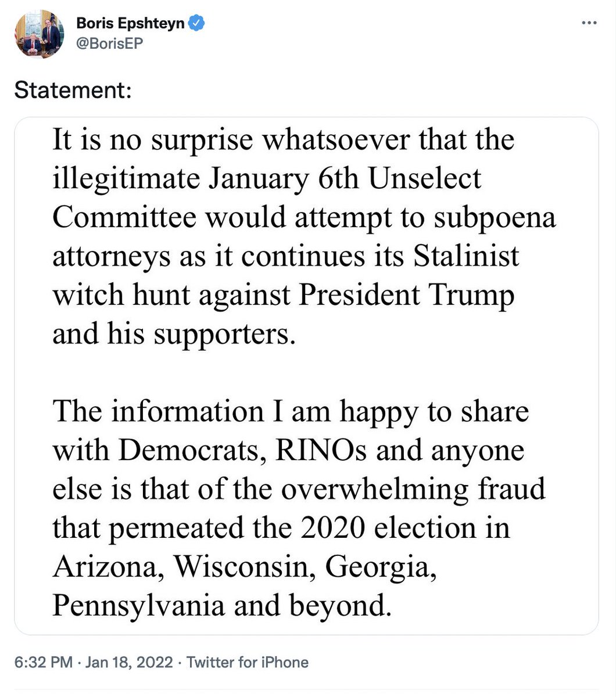Open the attached statement image
Viewport: 616px width, 697px height.
(x=306, y=376)
